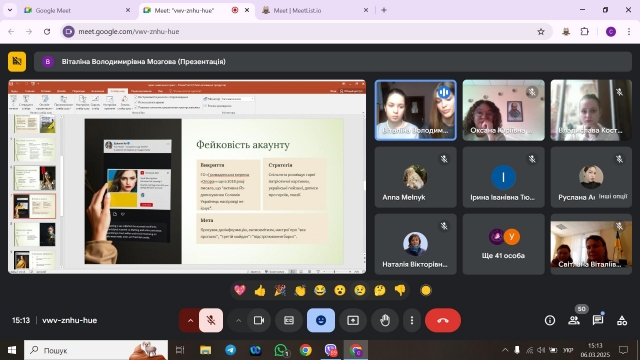The image size is (640, 360).
Task: Click the yellow unpin presentation icon
Action: click(17, 62)
